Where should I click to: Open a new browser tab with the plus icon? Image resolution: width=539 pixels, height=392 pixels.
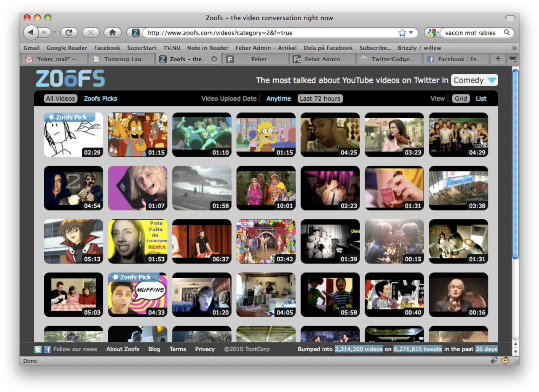498,59
